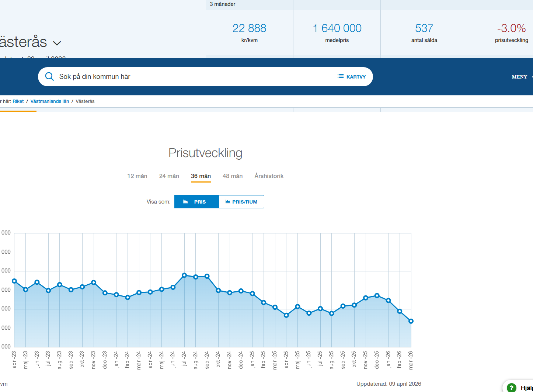Click the green Hjälp question icon
533x392 pixels.
pos(511,388)
